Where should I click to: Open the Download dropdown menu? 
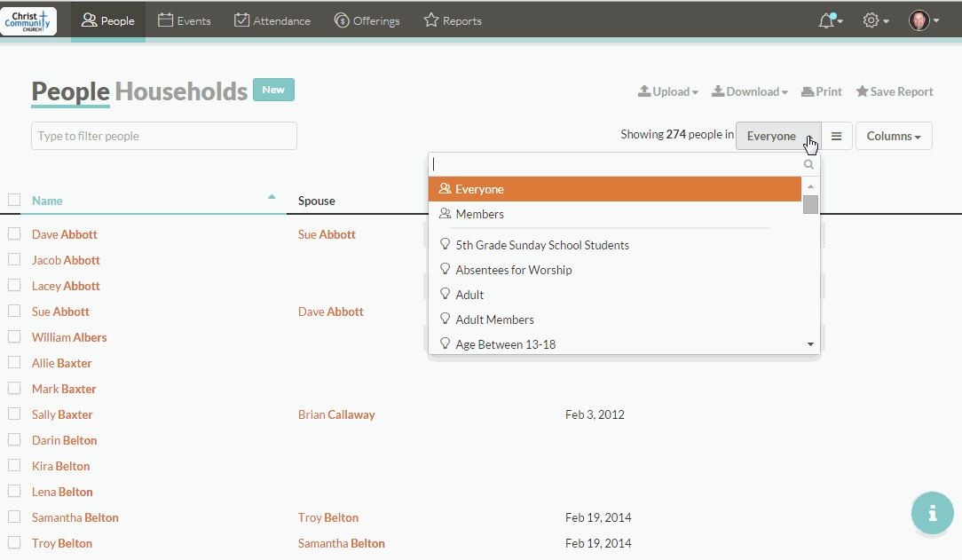(750, 91)
